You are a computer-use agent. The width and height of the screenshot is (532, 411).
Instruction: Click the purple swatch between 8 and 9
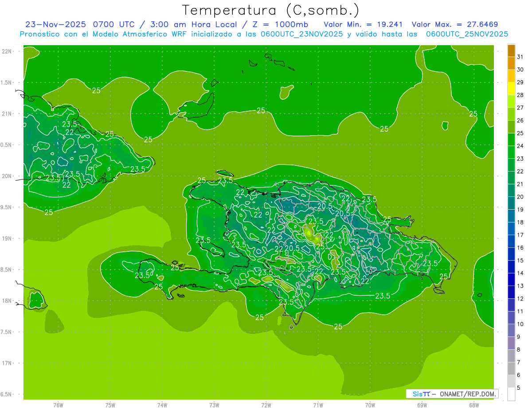tap(511, 343)
